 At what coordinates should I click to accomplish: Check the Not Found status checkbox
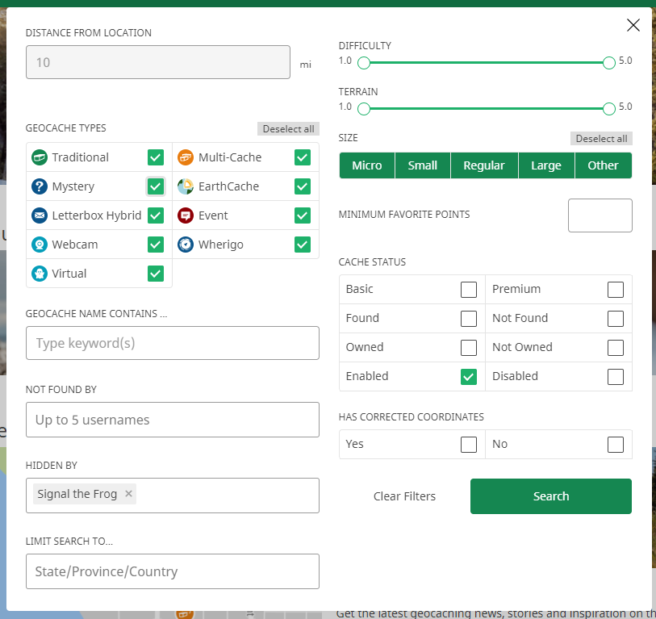point(615,319)
